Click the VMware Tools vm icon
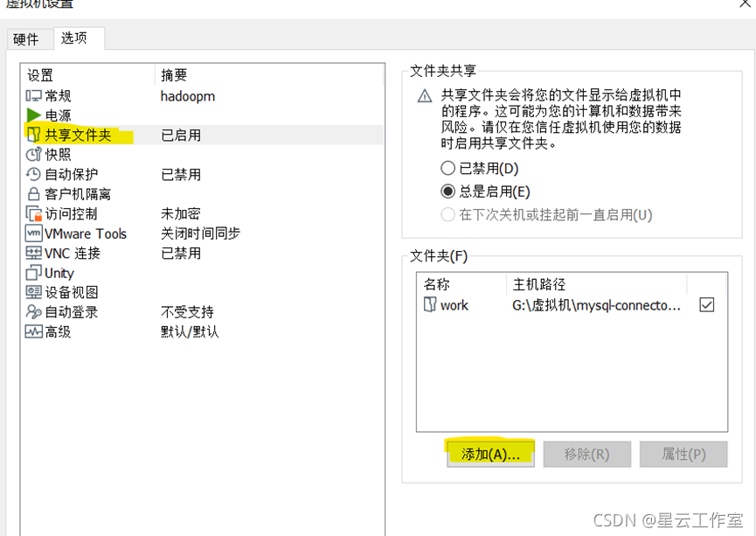756x536 pixels. click(x=33, y=233)
